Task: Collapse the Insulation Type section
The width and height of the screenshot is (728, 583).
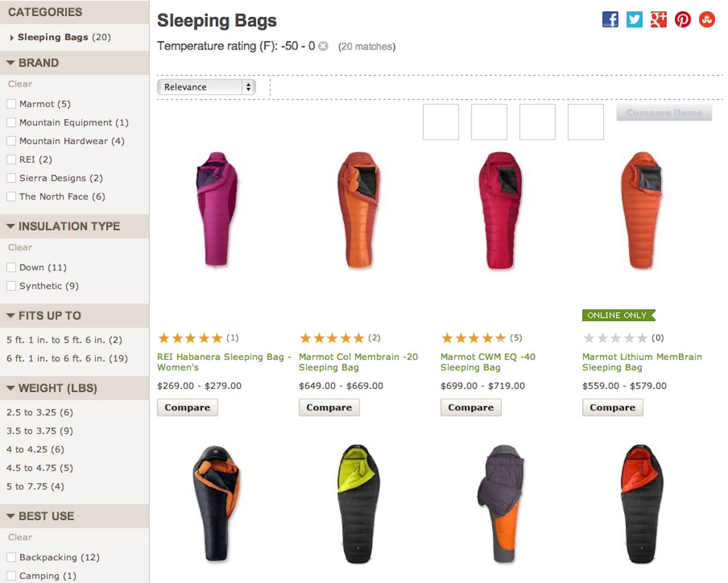Action: [11, 226]
